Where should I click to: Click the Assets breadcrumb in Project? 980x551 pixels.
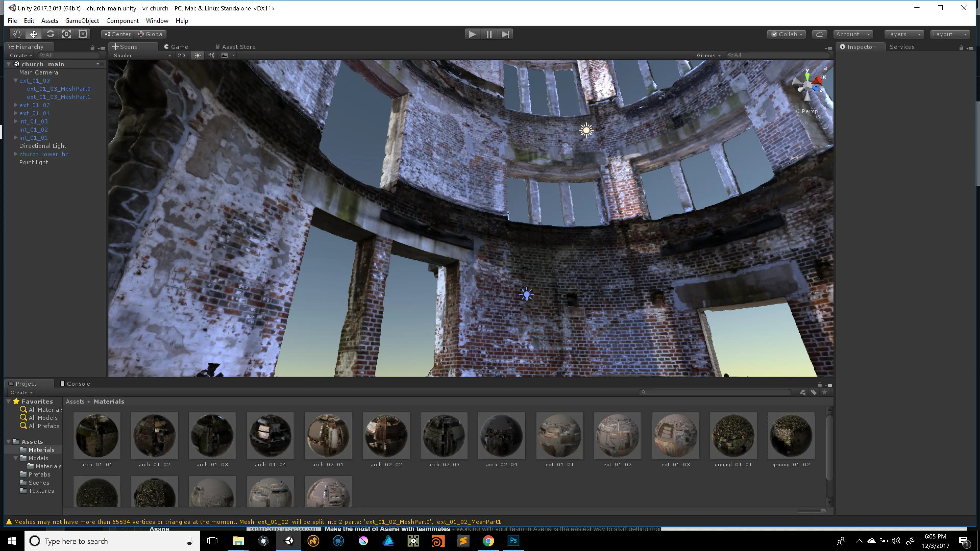click(x=75, y=401)
